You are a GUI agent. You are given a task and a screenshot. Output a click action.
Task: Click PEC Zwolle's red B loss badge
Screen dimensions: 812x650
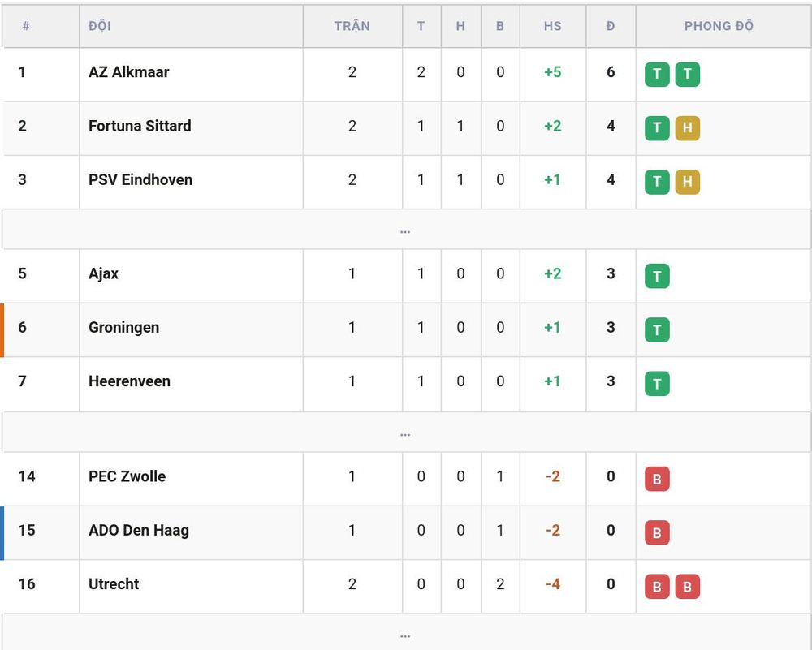657,479
